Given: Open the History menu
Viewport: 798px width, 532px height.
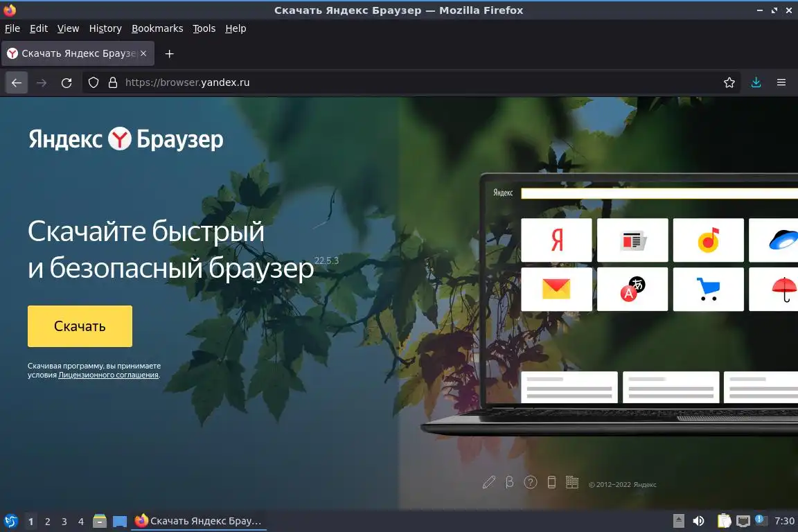Looking at the screenshot, I should (105, 28).
